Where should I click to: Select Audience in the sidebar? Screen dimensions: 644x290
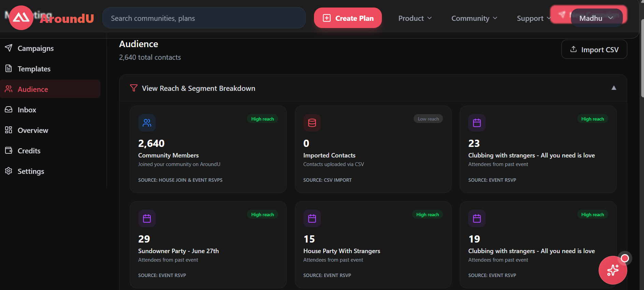[50, 89]
